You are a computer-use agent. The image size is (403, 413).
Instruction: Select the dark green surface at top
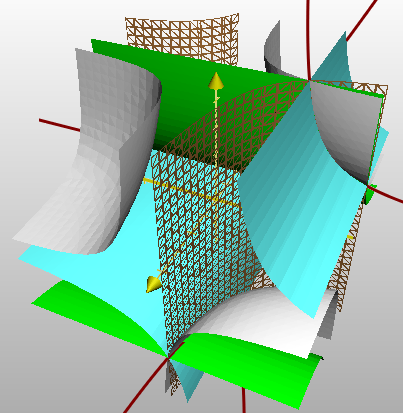click(x=200, y=83)
